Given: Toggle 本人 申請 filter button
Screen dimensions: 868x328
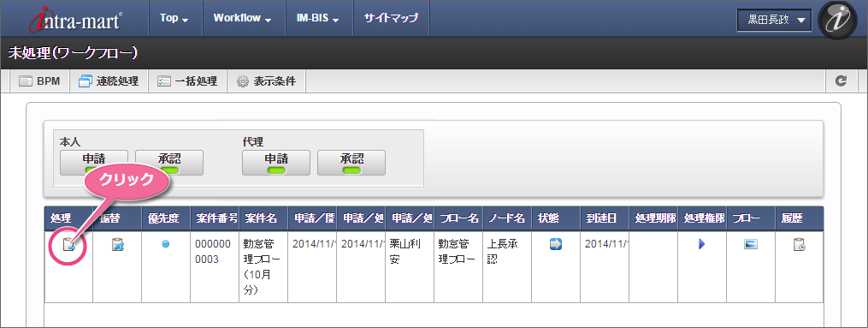Looking at the screenshot, I should pyautogui.click(x=93, y=163).
